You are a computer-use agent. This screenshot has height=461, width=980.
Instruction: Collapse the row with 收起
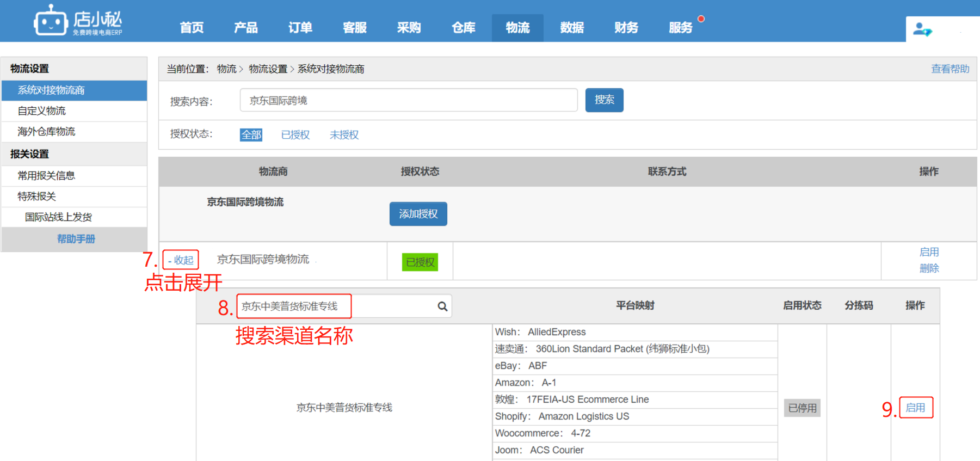click(x=181, y=260)
